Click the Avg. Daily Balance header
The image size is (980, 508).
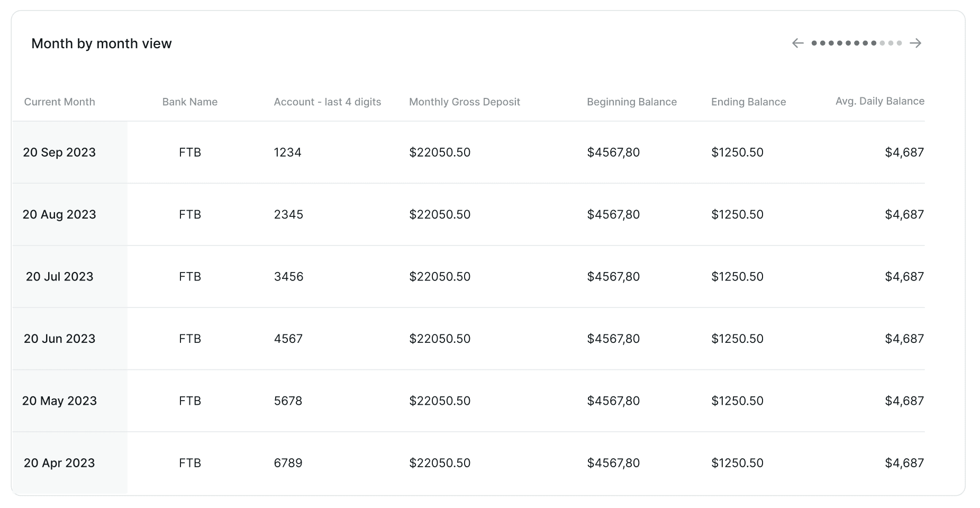[879, 102]
